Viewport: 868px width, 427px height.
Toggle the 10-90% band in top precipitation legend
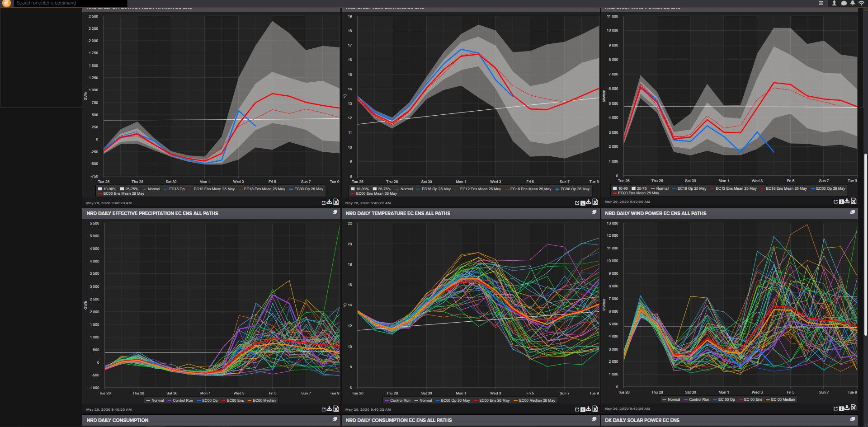click(107, 189)
